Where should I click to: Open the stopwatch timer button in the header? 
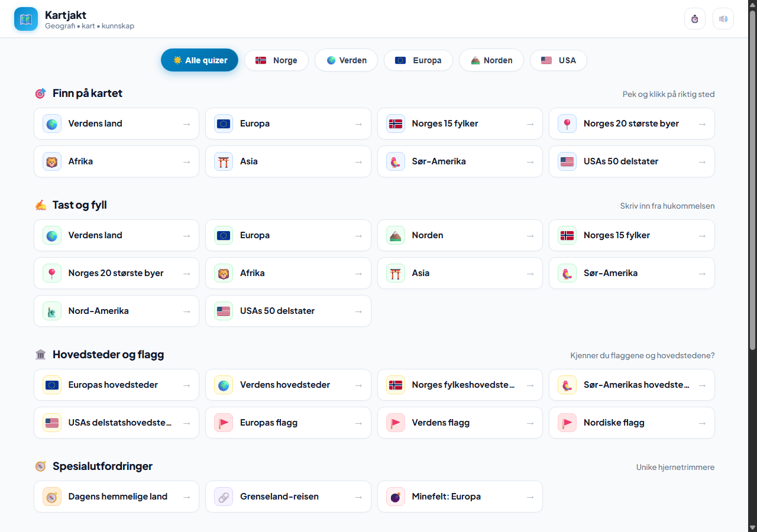tap(695, 19)
